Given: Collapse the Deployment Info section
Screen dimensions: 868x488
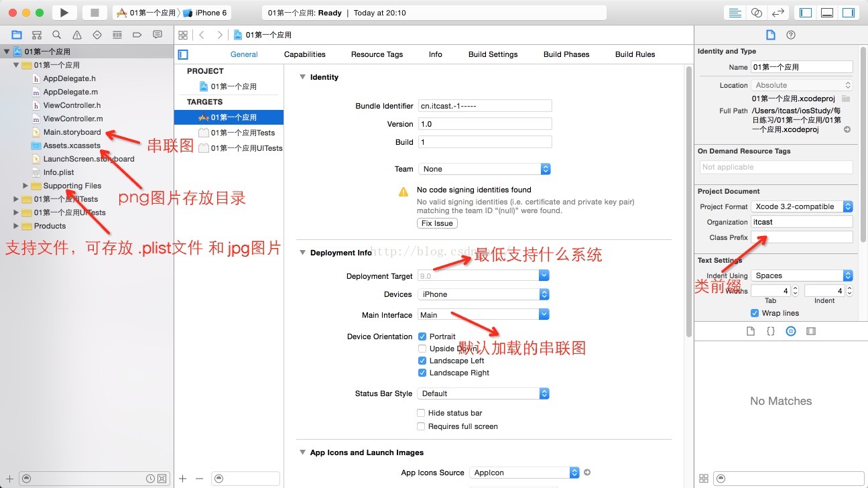Looking at the screenshot, I should pos(302,253).
